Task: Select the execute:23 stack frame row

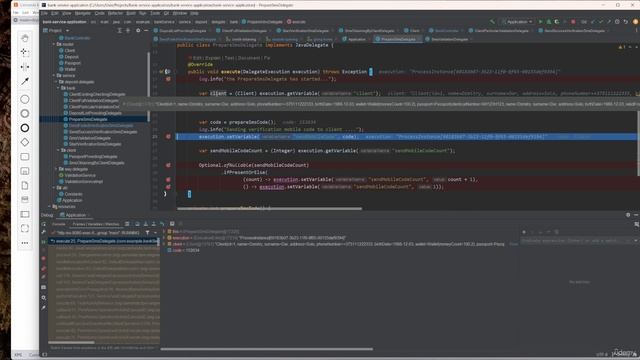Action: (x=104, y=241)
